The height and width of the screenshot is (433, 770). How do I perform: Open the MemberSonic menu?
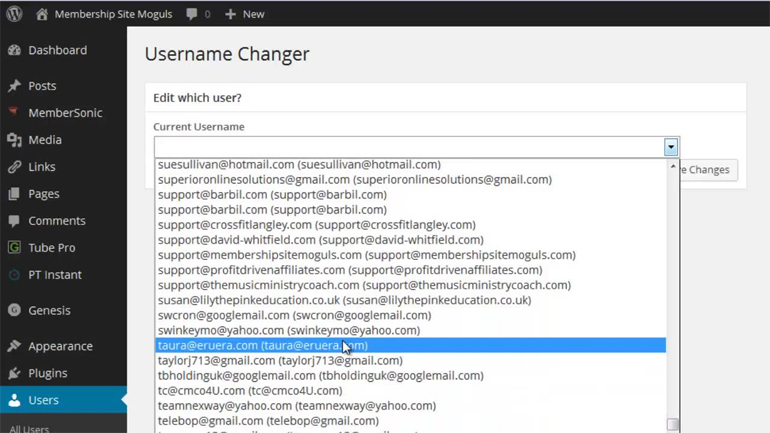pos(65,113)
